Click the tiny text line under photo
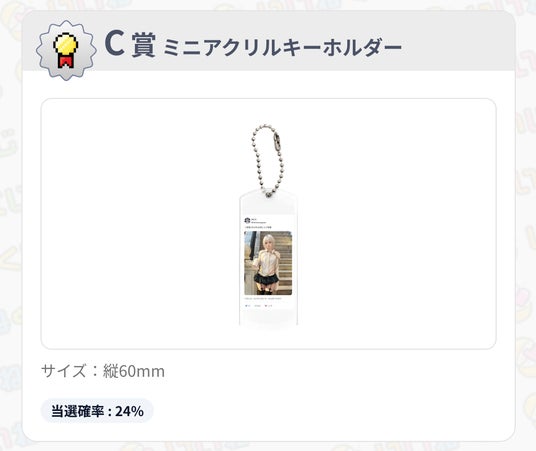This screenshot has height=451, width=536. point(263,299)
